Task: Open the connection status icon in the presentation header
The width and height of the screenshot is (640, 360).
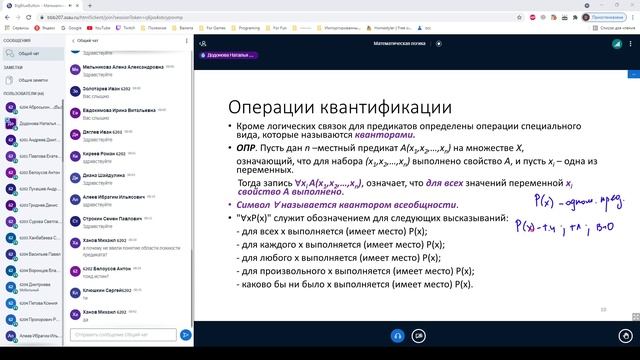Action: click(617, 44)
